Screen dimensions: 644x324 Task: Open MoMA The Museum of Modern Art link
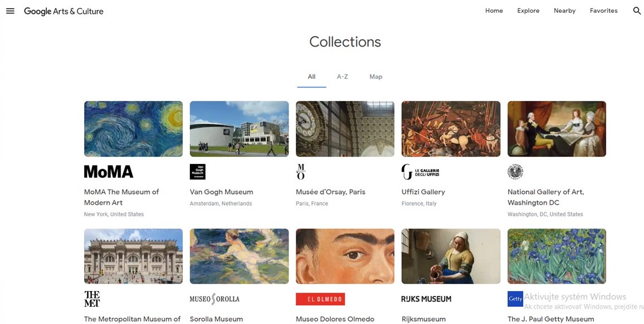click(x=121, y=197)
